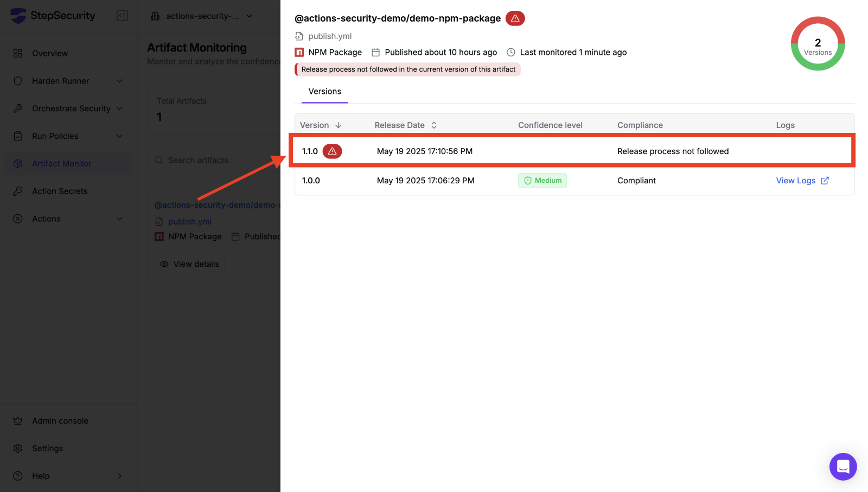Click the warning icon on version 1.1.0
The height and width of the screenshot is (492, 868).
(333, 151)
